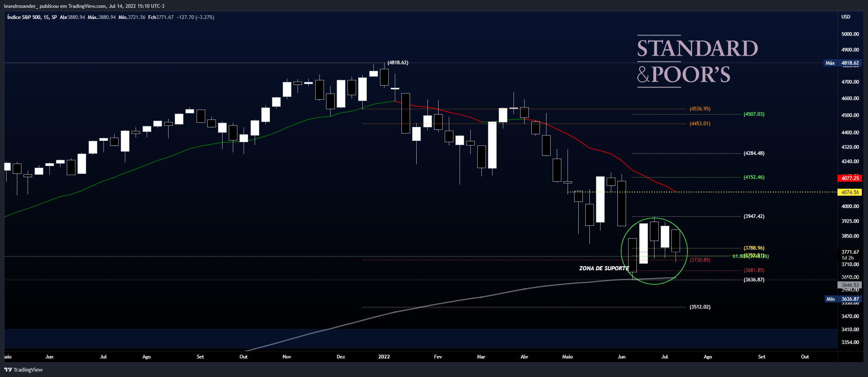The width and height of the screenshot is (868, 377).
Task: Click the 4500.00 price axis label
Action: (x=850, y=115)
